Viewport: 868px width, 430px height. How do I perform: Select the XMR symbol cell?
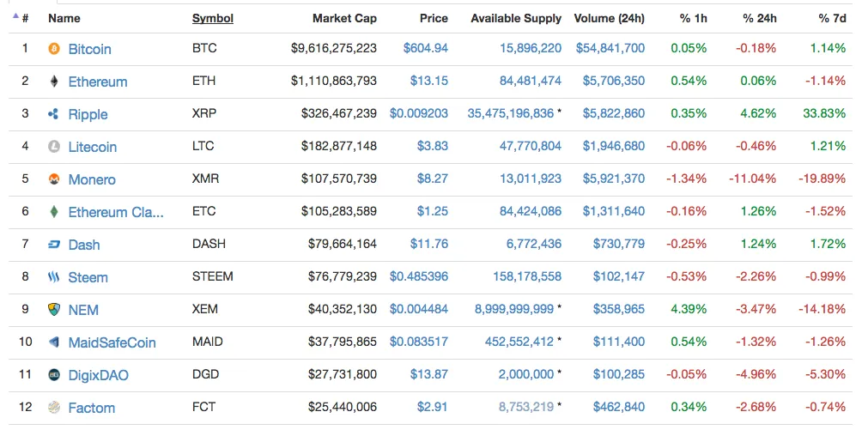205,179
